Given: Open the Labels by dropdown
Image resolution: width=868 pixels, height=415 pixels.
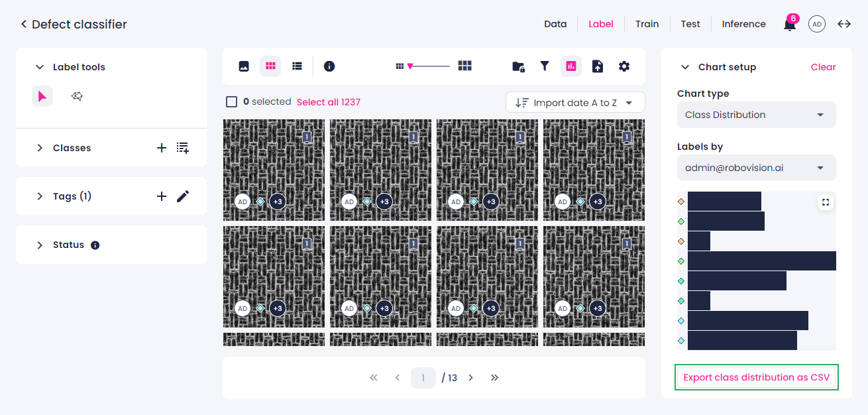Looking at the screenshot, I should [x=757, y=168].
